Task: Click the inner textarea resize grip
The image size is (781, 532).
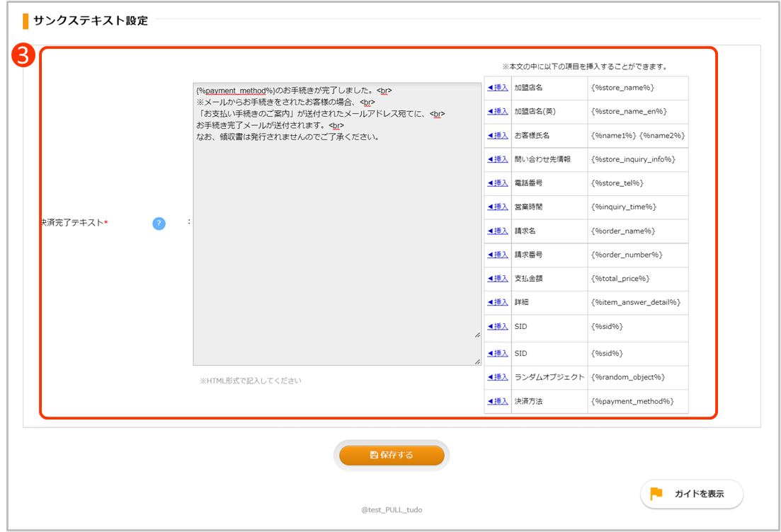Action: click(x=477, y=335)
